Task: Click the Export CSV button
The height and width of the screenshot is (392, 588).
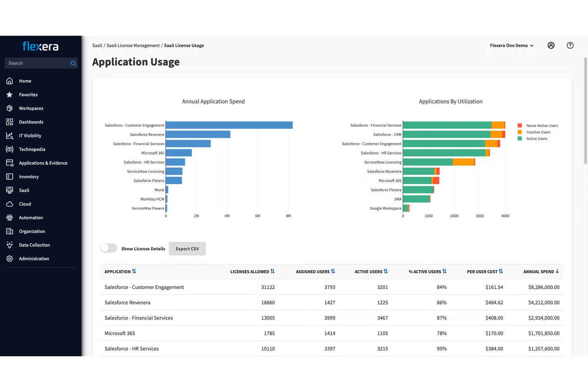Action: [187, 249]
